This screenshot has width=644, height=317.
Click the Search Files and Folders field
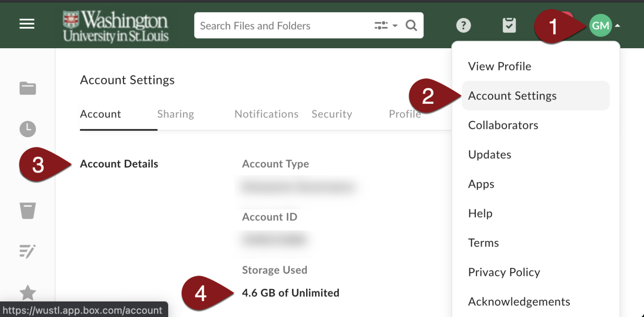coord(273,25)
